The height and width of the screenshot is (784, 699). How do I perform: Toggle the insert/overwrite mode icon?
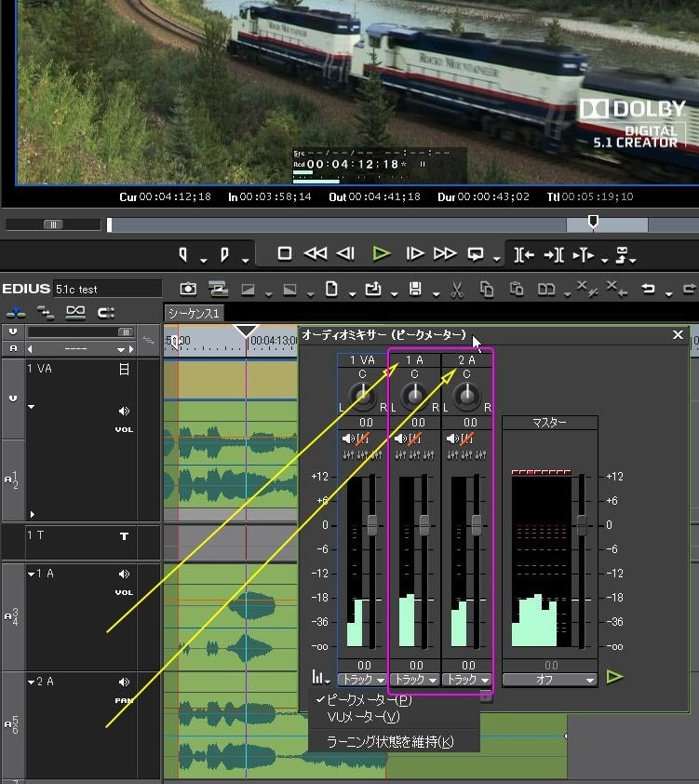click(x=16, y=313)
